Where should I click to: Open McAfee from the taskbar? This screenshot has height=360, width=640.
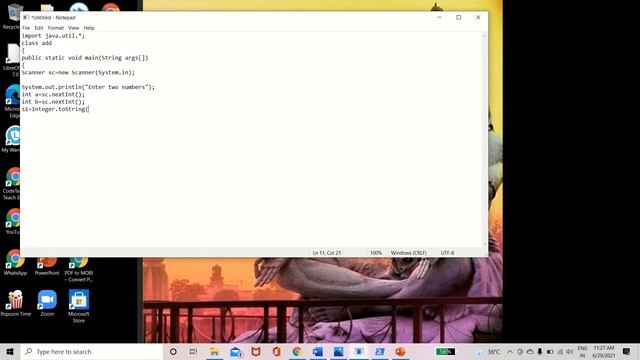256,351
